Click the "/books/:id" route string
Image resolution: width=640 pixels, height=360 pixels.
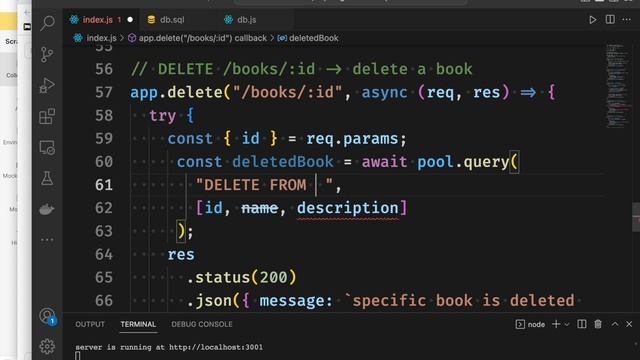(x=287, y=92)
